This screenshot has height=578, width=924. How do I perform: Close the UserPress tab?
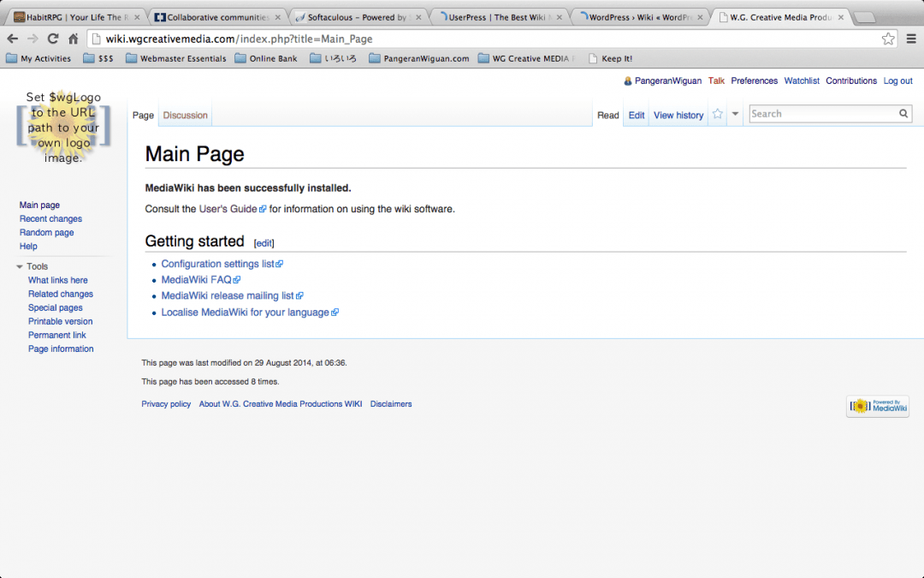560,17
